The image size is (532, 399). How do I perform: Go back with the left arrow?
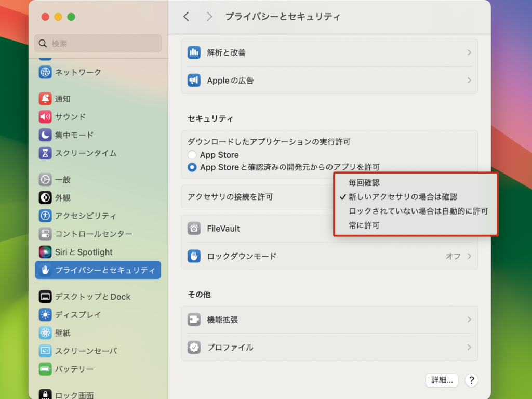coord(187,16)
